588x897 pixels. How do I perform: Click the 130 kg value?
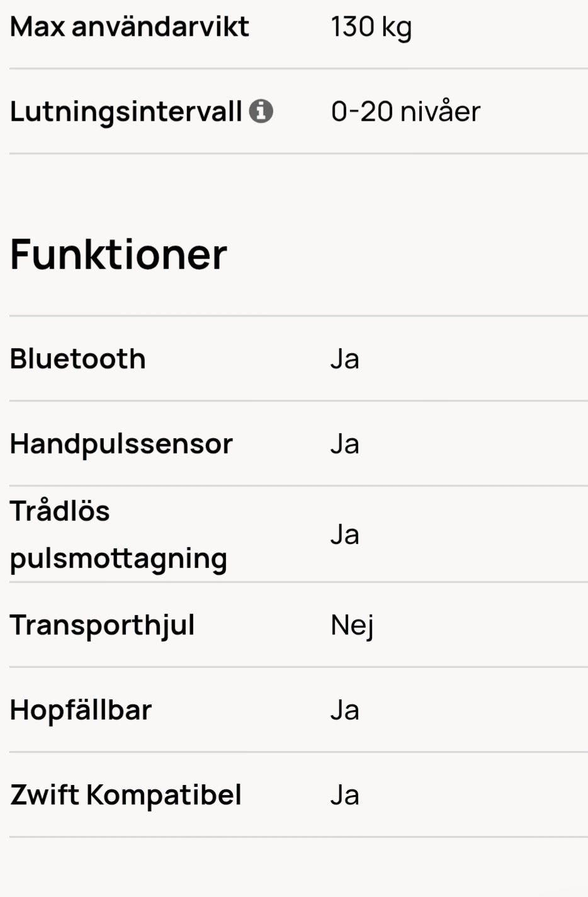tap(371, 28)
